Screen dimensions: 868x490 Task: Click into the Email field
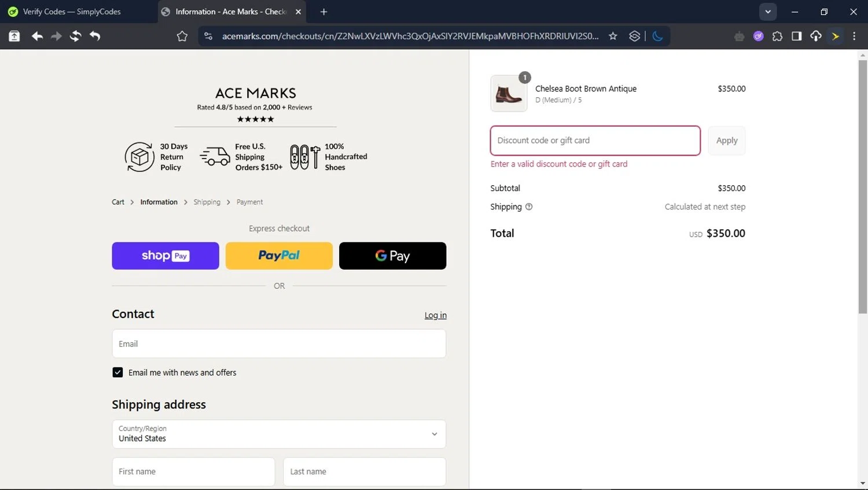[279, 344]
